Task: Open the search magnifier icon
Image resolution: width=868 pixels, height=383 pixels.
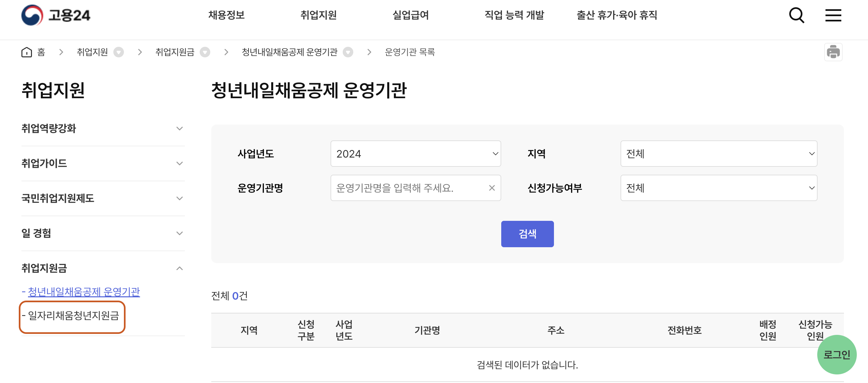Action: tap(796, 15)
